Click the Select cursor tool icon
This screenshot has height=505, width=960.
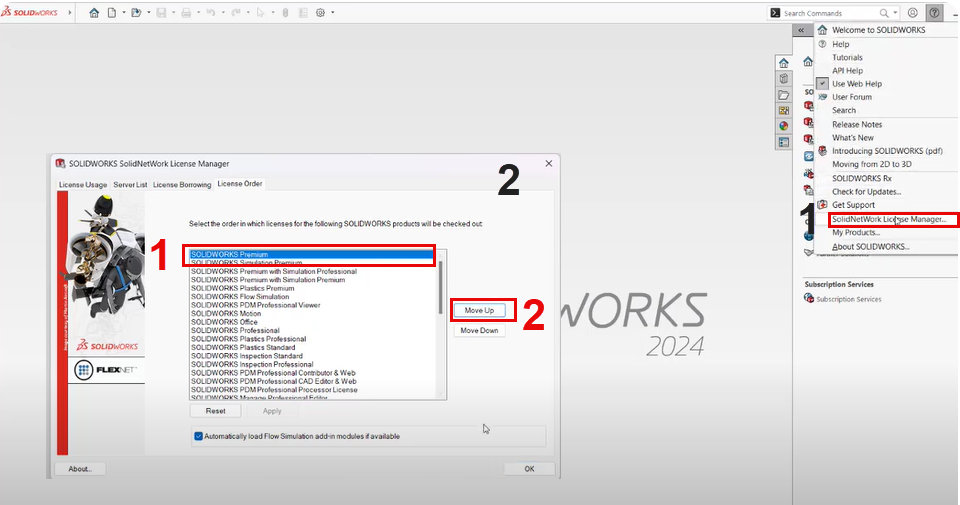click(x=260, y=13)
